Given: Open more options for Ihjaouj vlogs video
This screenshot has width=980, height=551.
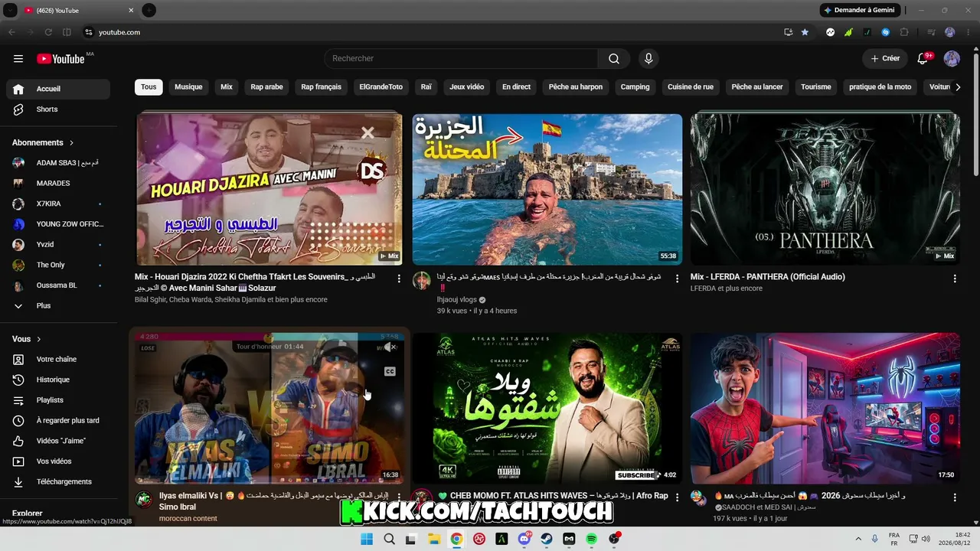Looking at the screenshot, I should pos(677,279).
